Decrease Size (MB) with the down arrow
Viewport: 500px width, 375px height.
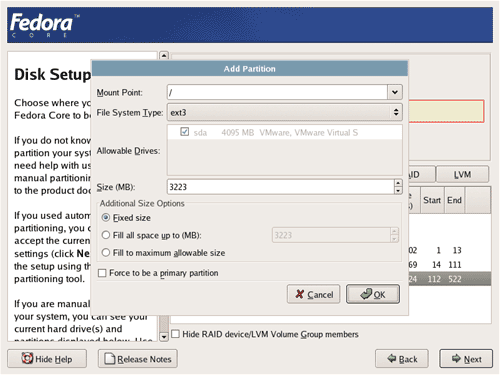click(x=398, y=191)
